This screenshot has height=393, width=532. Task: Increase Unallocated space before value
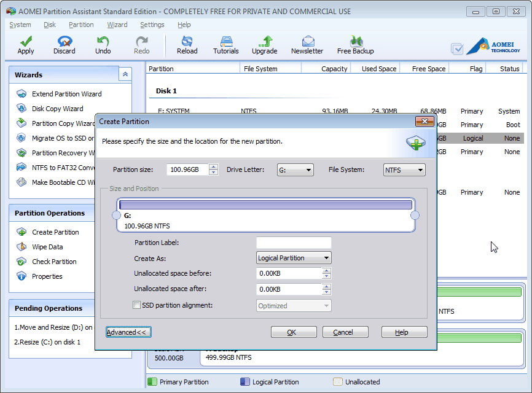click(x=326, y=270)
